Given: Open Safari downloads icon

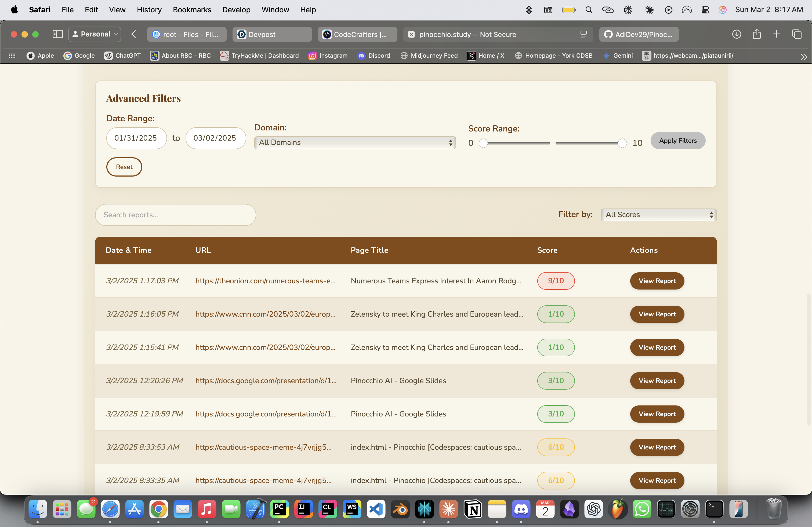Looking at the screenshot, I should point(736,34).
